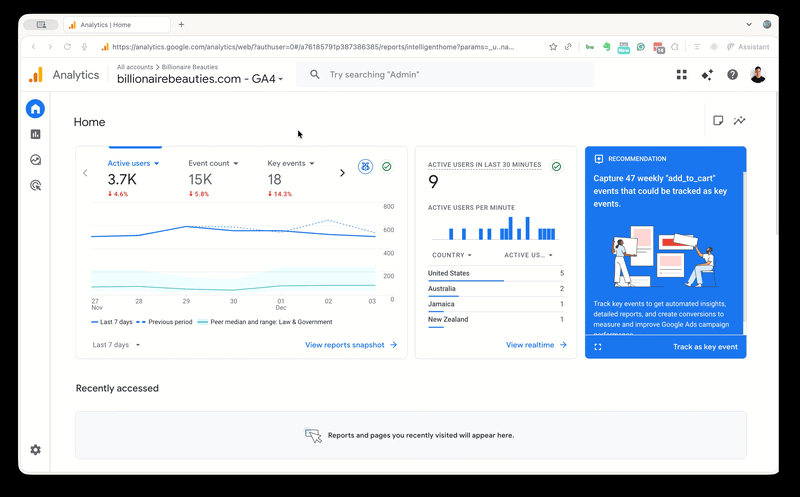Click the notes icon beside Insights

717,121
